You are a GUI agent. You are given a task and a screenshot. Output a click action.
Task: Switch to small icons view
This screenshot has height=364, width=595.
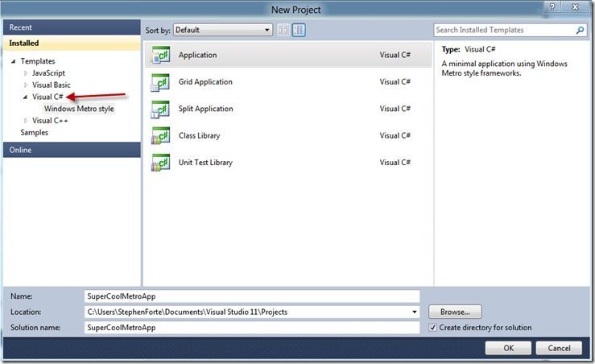click(283, 30)
